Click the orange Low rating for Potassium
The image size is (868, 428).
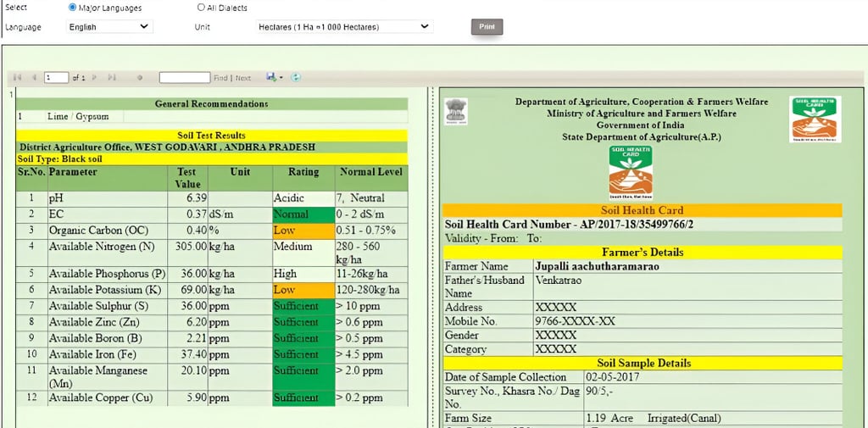303,291
